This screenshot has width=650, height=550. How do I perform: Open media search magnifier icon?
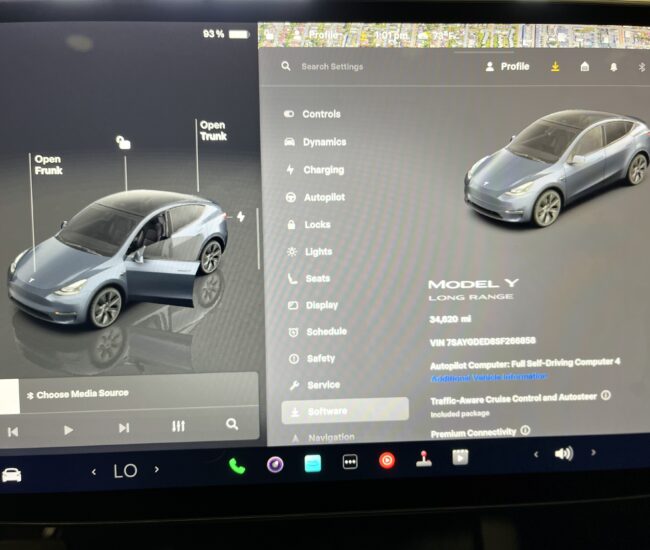point(232,424)
